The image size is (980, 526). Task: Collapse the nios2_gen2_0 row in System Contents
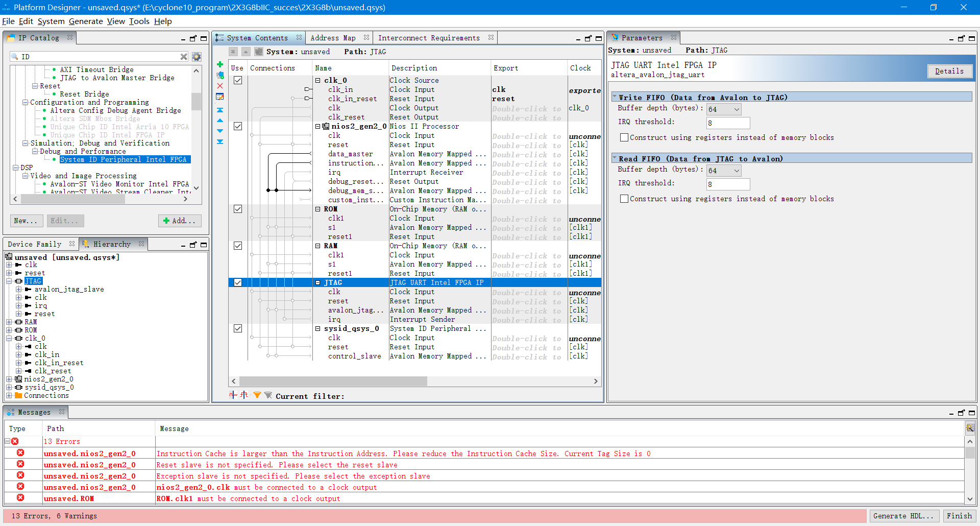pyautogui.click(x=318, y=126)
